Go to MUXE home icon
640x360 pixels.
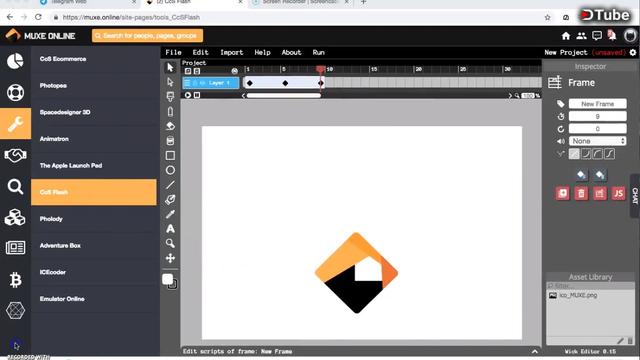tap(566, 36)
